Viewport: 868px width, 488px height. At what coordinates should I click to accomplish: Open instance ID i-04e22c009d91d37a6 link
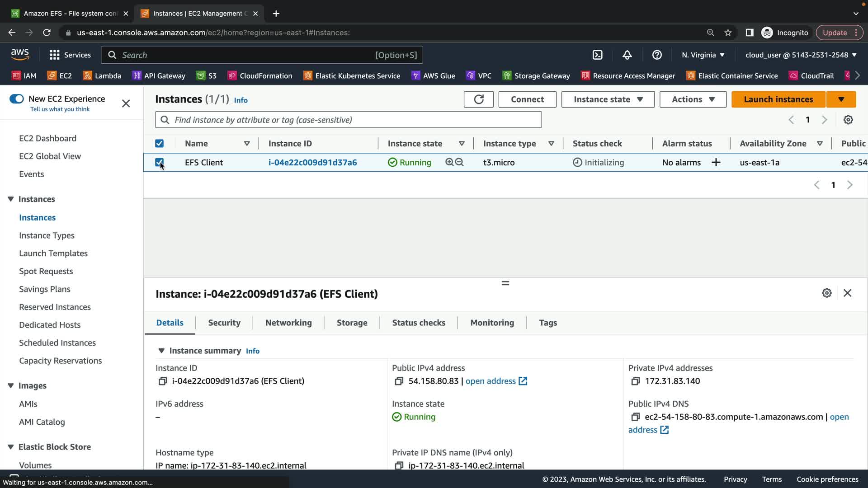pyautogui.click(x=312, y=163)
